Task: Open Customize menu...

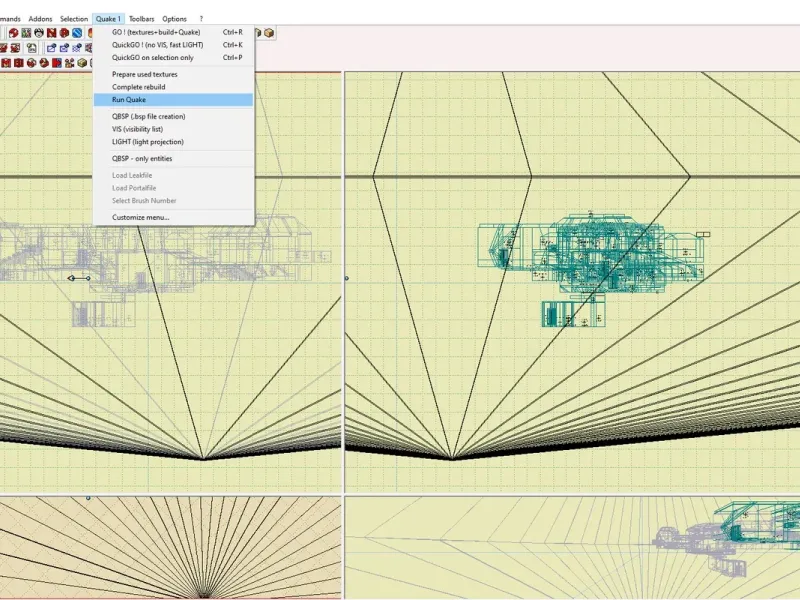Action: tap(173, 217)
